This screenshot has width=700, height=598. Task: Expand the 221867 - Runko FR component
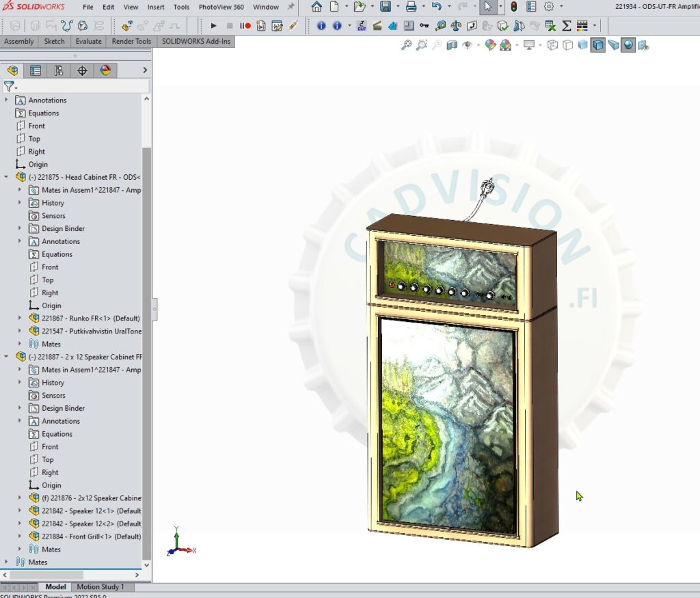pyautogui.click(x=20, y=318)
